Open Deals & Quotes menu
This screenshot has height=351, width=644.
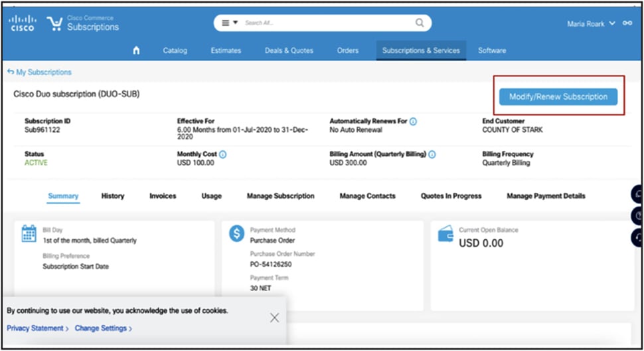point(289,51)
